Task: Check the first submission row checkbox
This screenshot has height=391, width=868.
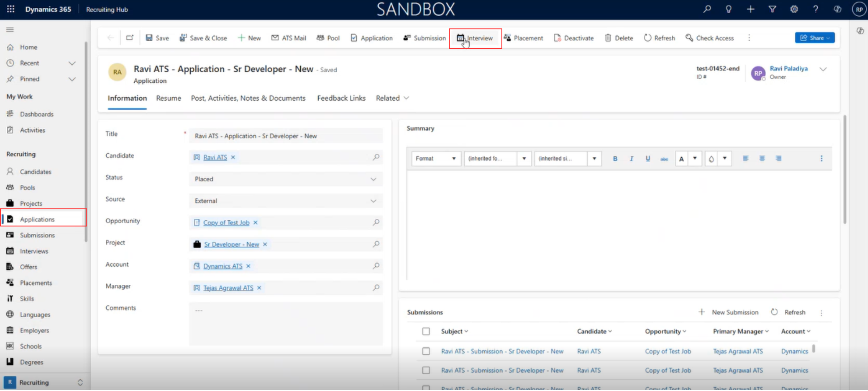Action: (426, 352)
